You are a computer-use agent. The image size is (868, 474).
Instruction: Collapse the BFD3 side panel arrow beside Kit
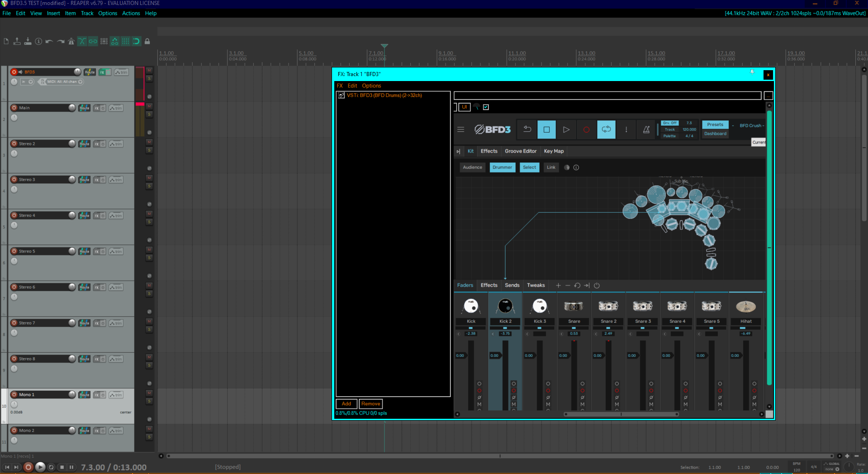(458, 151)
